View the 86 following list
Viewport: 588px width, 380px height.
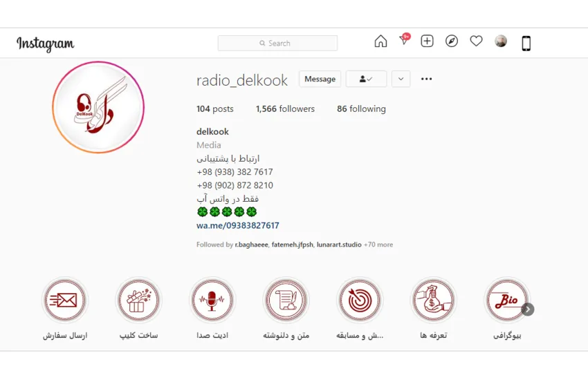pos(361,109)
